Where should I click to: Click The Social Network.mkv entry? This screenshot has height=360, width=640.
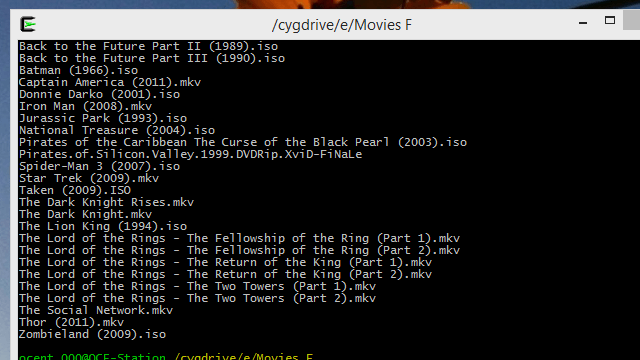(x=96, y=310)
